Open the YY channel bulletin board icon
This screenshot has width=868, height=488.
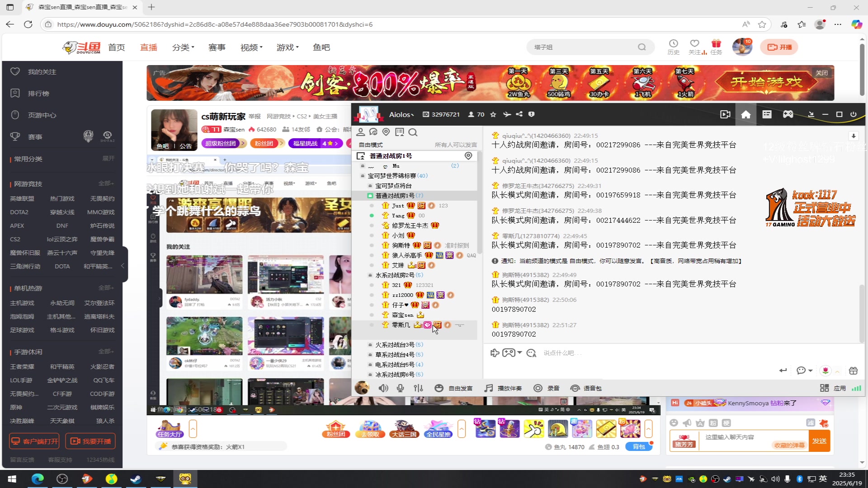[399, 132]
